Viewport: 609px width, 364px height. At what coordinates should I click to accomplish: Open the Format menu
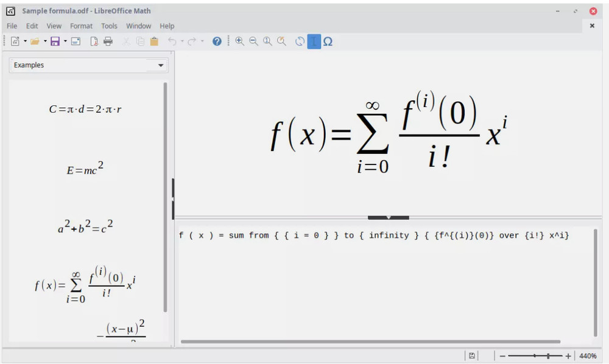[x=81, y=26]
